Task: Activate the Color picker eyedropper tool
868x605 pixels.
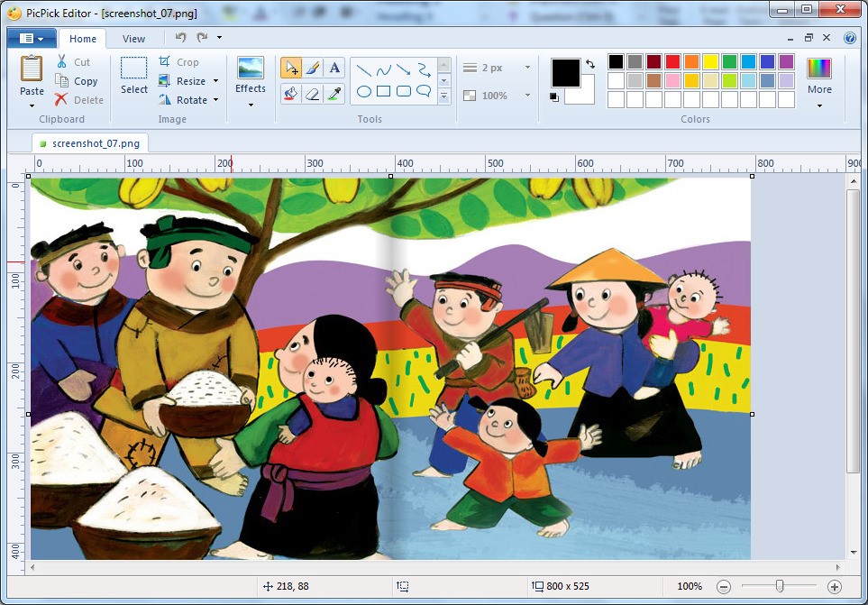Action: click(x=334, y=93)
